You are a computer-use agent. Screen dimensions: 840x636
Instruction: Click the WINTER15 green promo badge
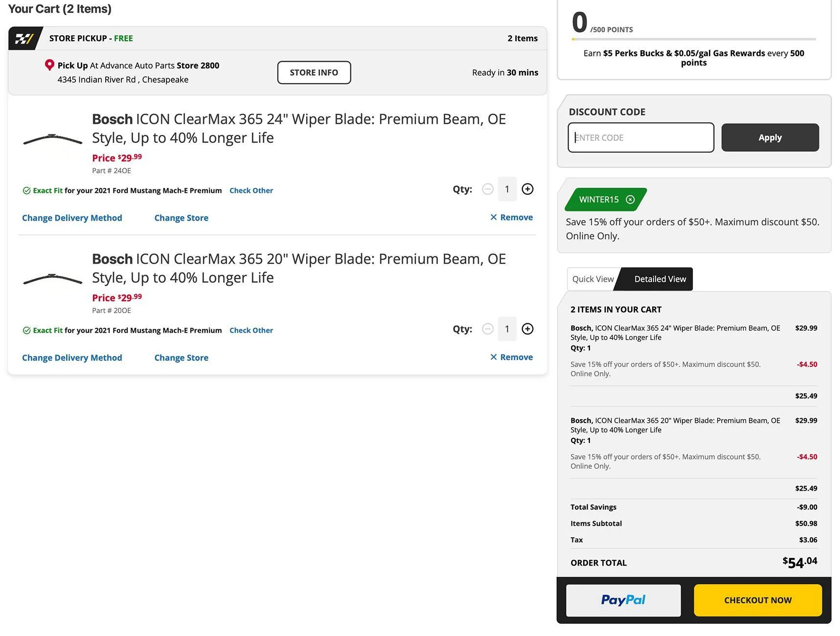606,199
